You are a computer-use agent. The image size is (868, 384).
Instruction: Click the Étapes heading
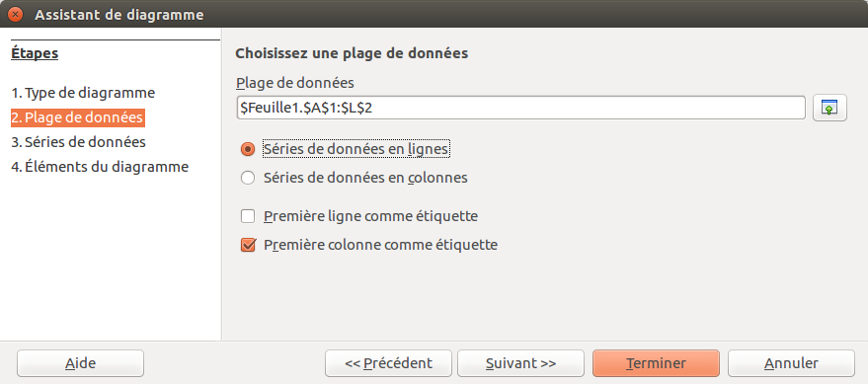pos(35,53)
